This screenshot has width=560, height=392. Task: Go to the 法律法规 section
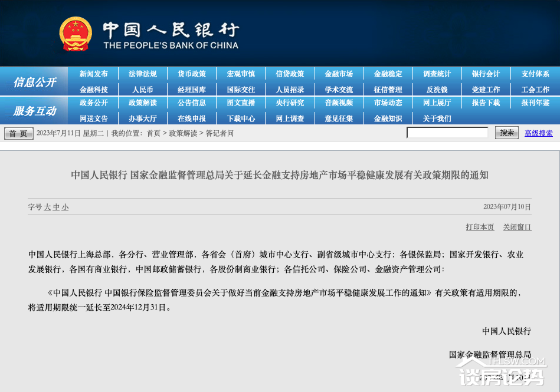click(x=142, y=74)
